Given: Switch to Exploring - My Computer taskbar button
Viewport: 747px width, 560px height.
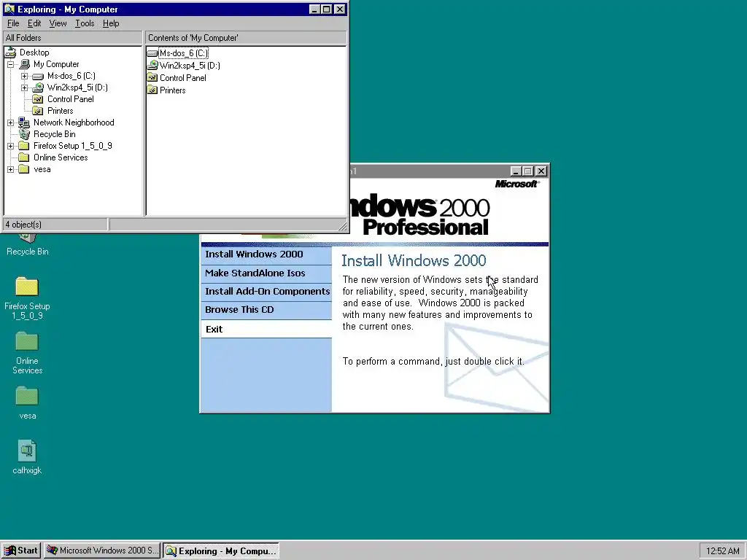Looking at the screenshot, I should [x=221, y=551].
